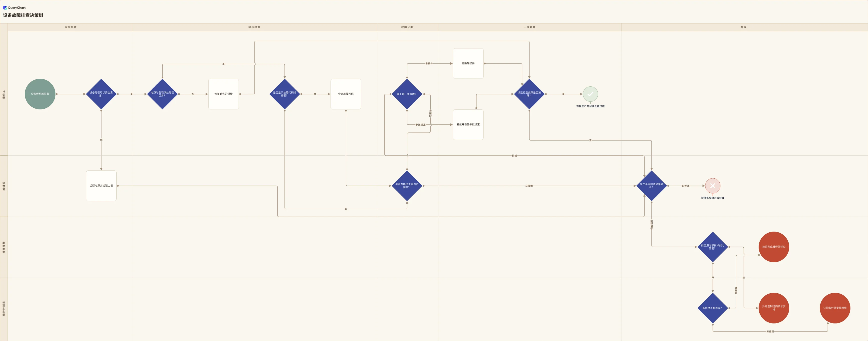Click the 安全处置 column header
This screenshot has height=341, width=868.
tap(70, 27)
